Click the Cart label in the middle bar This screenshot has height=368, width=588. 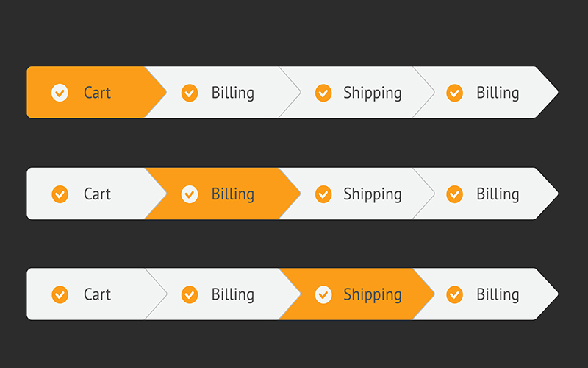pos(97,194)
